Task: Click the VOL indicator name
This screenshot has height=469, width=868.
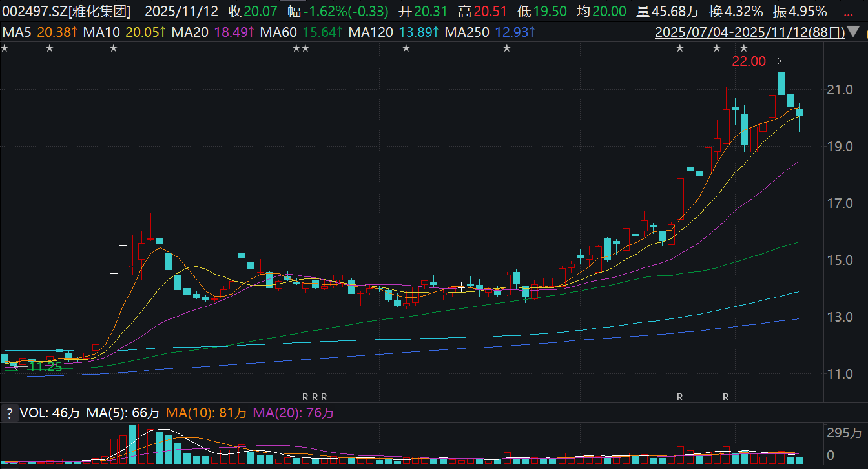Action: [x=32, y=413]
